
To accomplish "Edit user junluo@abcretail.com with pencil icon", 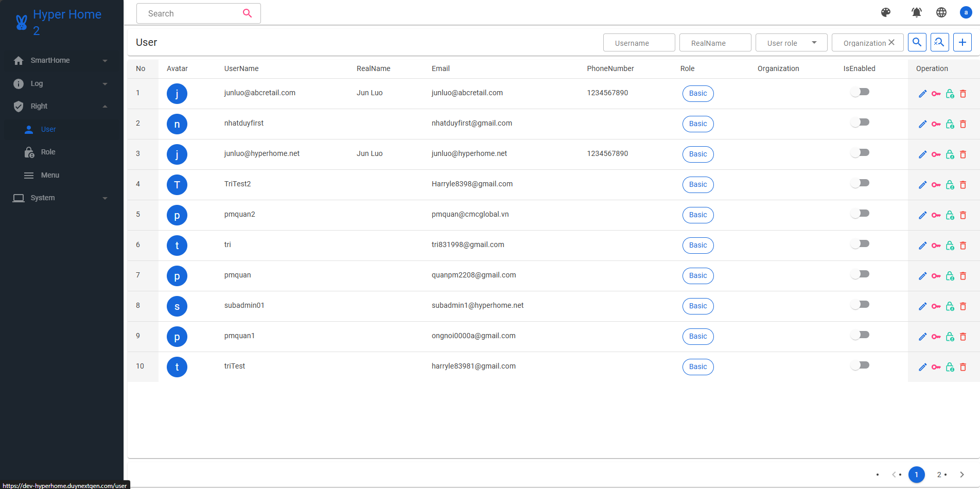I will [x=922, y=94].
